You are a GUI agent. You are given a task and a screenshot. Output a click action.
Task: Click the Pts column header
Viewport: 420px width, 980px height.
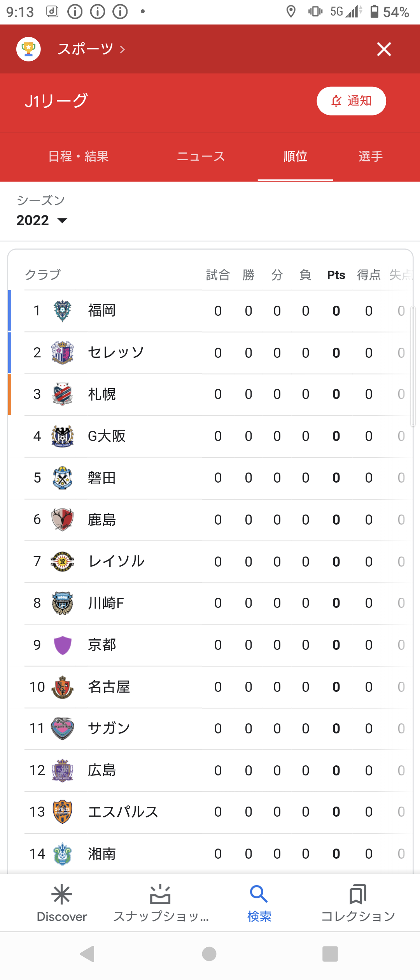(x=336, y=275)
